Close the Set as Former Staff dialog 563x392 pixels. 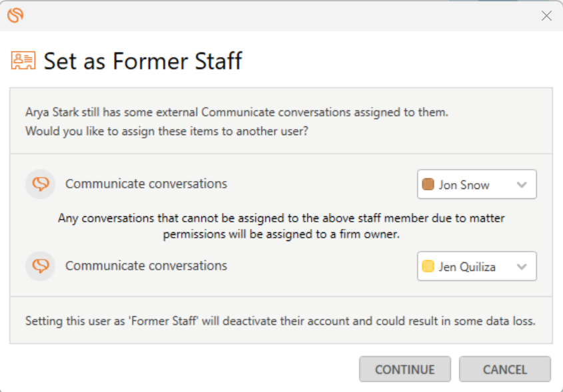tap(546, 15)
